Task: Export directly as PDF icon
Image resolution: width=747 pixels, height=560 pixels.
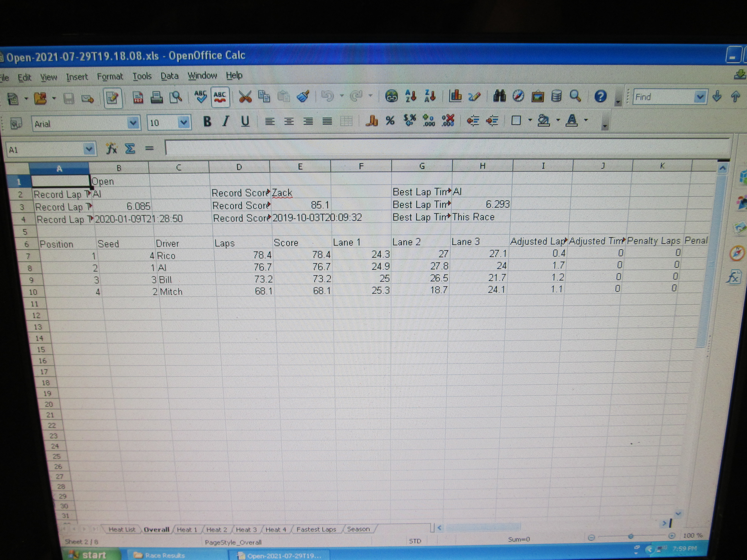Action: click(138, 98)
